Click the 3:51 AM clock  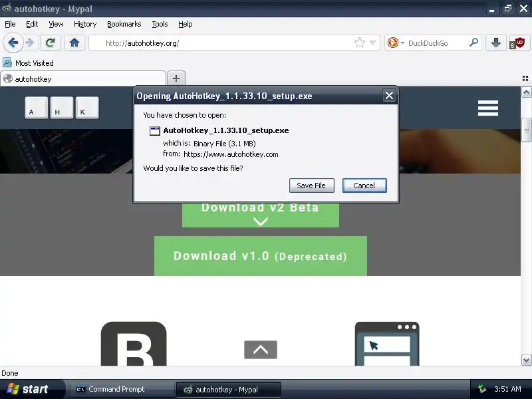click(507, 389)
